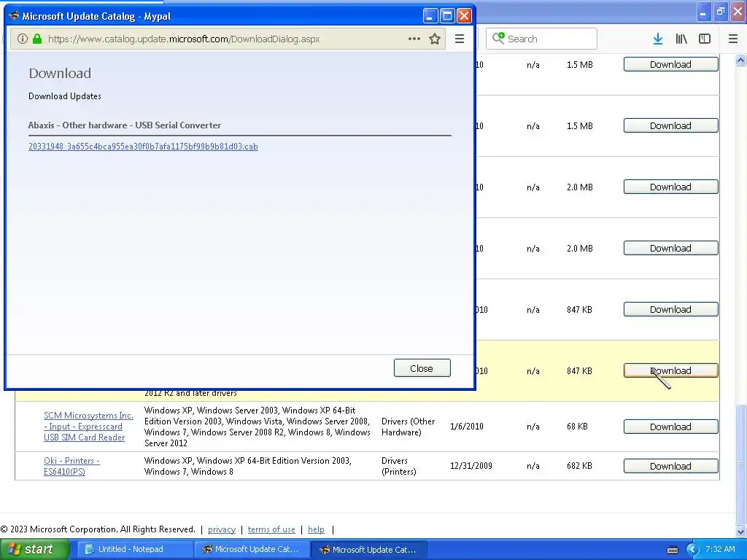747x560 pixels.
Task: Click the Search field in main browser toolbar
Action: pos(541,39)
